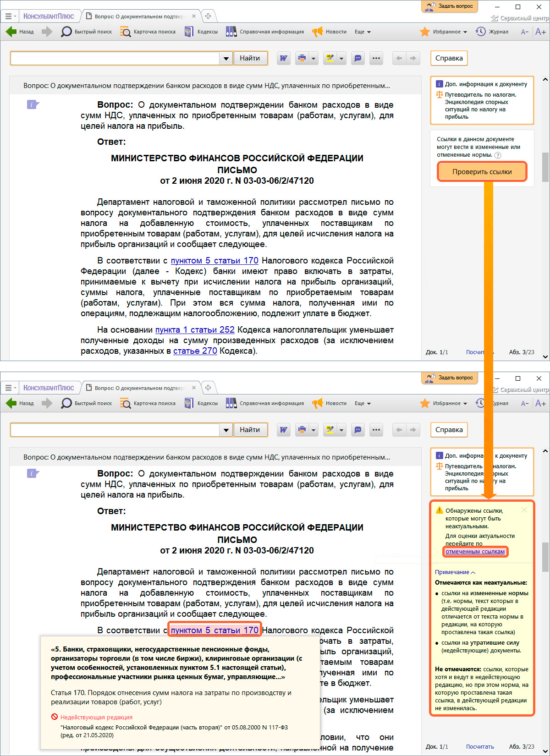Click the document info flag icon in upper window
This screenshot has width=550, height=756.
click(33, 105)
